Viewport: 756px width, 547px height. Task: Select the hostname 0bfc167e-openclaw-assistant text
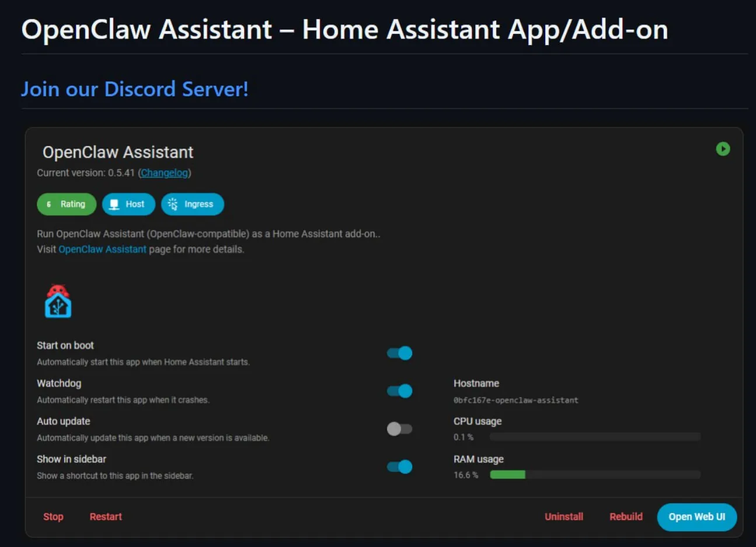(x=516, y=400)
